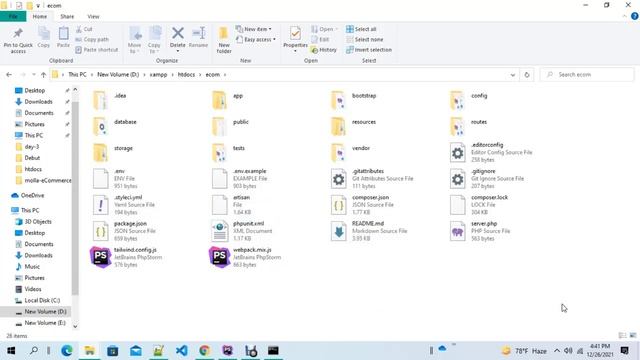Select the phpunit.xml file
The height and width of the screenshot is (360, 640).
242,231
